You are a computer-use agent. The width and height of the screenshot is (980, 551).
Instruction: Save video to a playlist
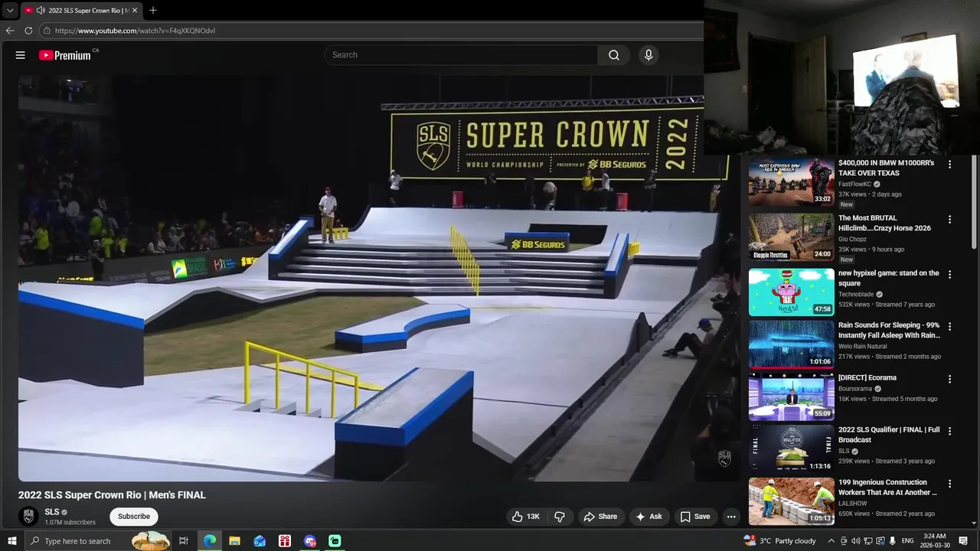point(695,517)
